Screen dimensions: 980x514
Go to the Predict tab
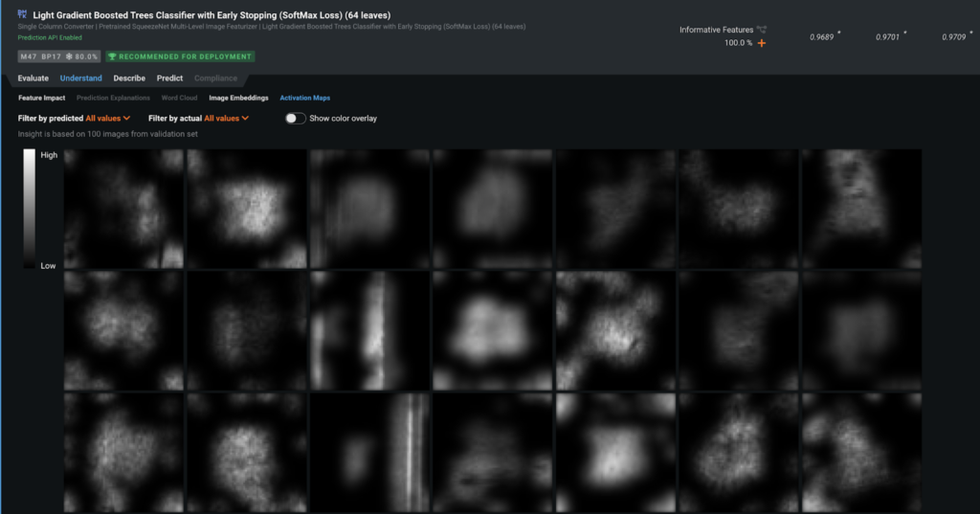click(x=169, y=78)
